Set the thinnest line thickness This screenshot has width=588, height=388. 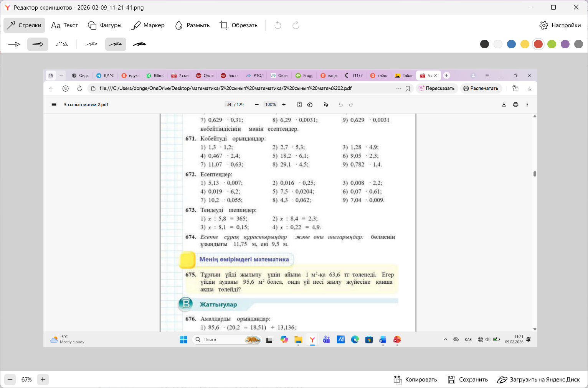(x=91, y=44)
